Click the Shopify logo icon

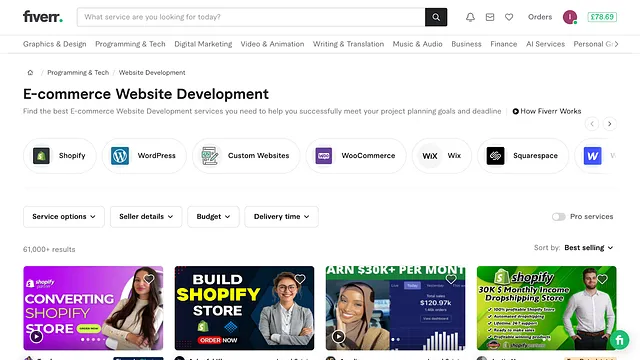point(41,156)
